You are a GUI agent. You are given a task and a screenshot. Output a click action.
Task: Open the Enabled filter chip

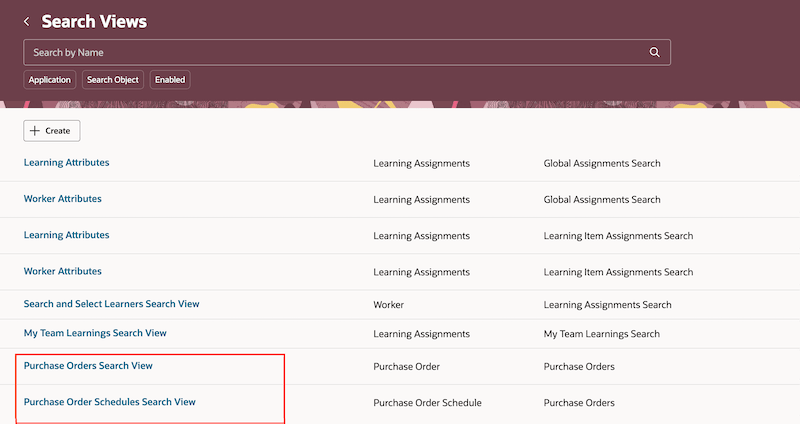(169, 79)
